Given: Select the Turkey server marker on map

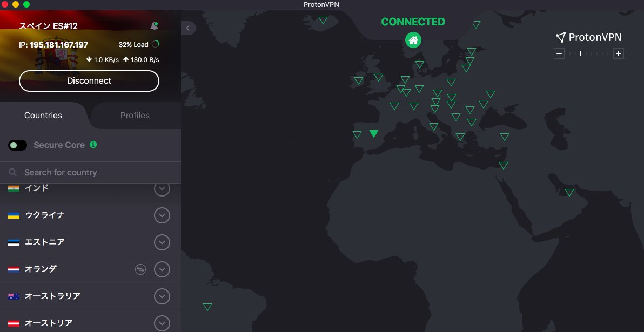Looking at the screenshot, I should pos(505,137).
